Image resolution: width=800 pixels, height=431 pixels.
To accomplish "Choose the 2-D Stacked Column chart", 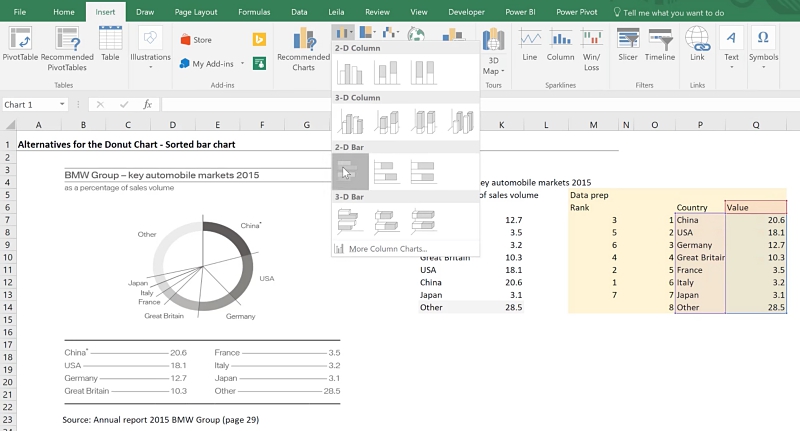I will coord(386,72).
